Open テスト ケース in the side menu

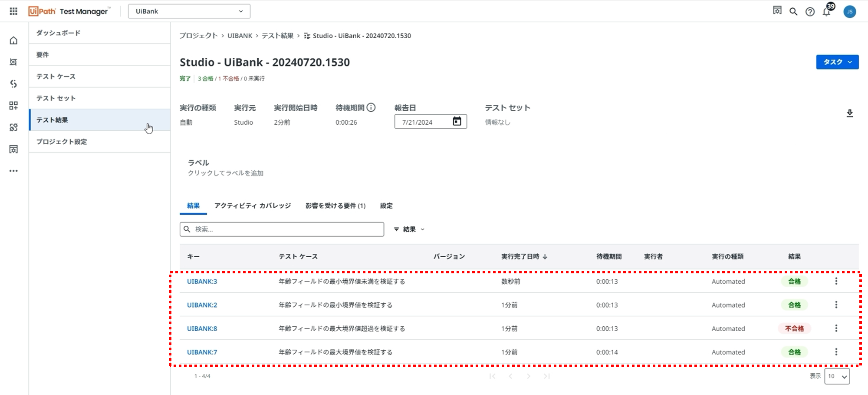[x=99, y=76]
